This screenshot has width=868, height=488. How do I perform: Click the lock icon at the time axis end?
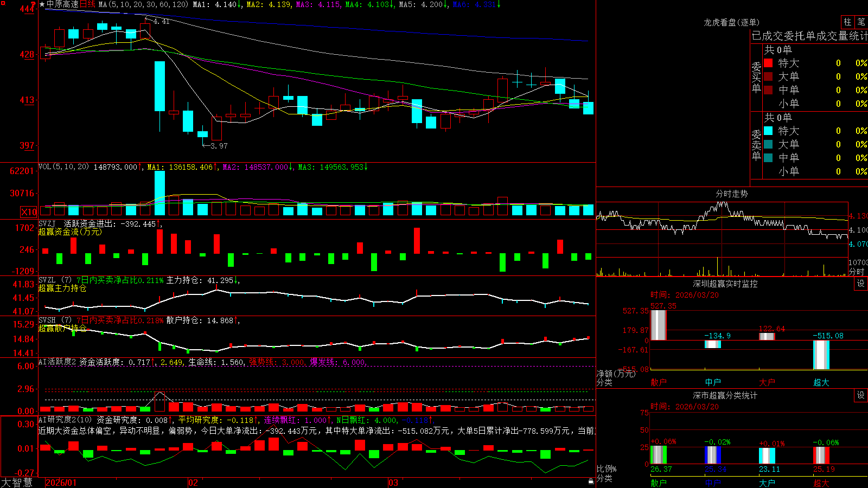[591, 481]
